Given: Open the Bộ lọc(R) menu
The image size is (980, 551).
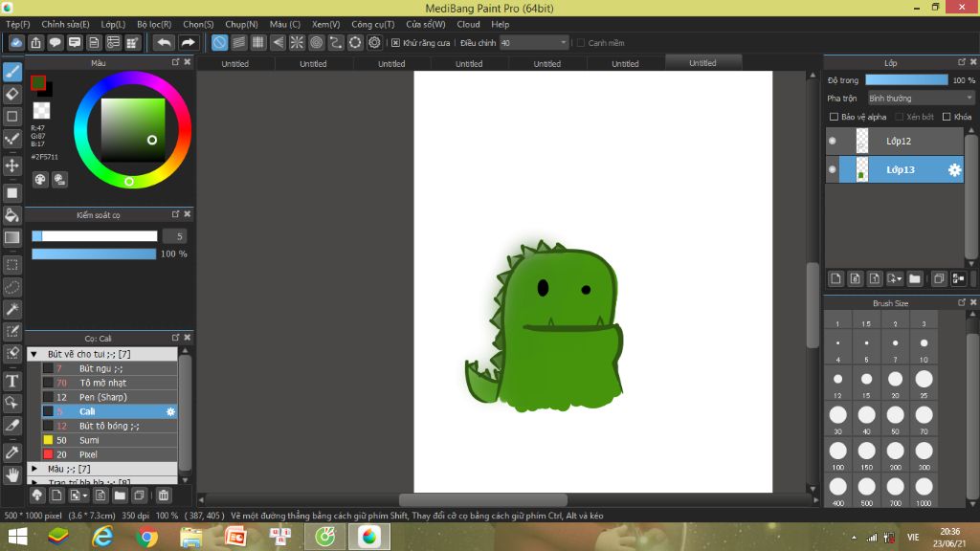Looking at the screenshot, I should (154, 24).
